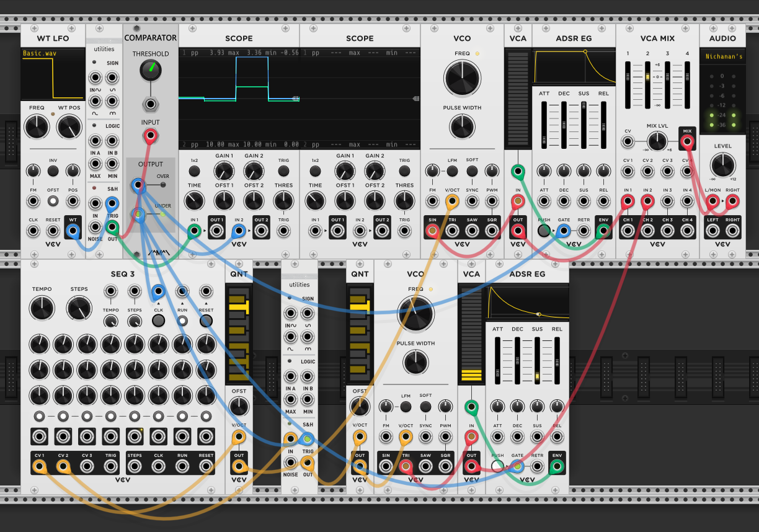Click the SUS slider on lower ADSR EG

coord(537,360)
